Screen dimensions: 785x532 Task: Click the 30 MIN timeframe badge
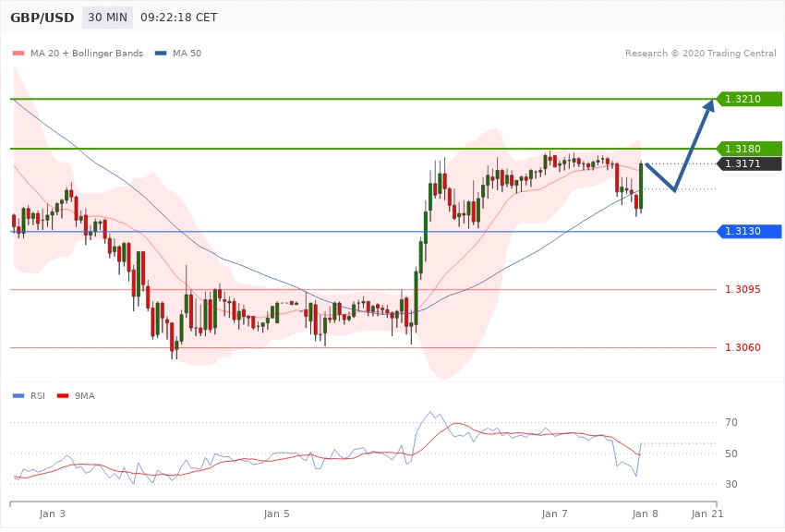(x=107, y=18)
